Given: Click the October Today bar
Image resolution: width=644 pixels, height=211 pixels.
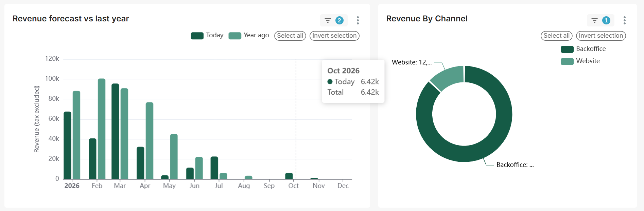Looking at the screenshot, I should pos(289,176).
